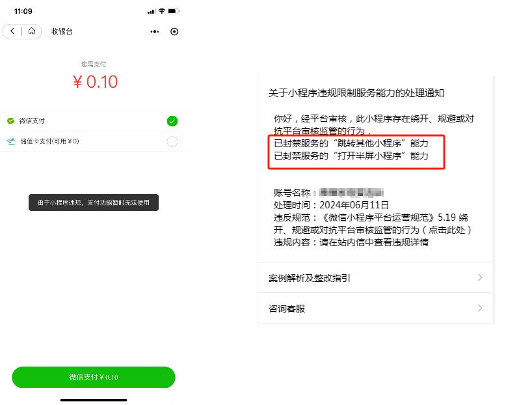
Task: Tap the back arrow icon
Action: pyautogui.click(x=12, y=31)
